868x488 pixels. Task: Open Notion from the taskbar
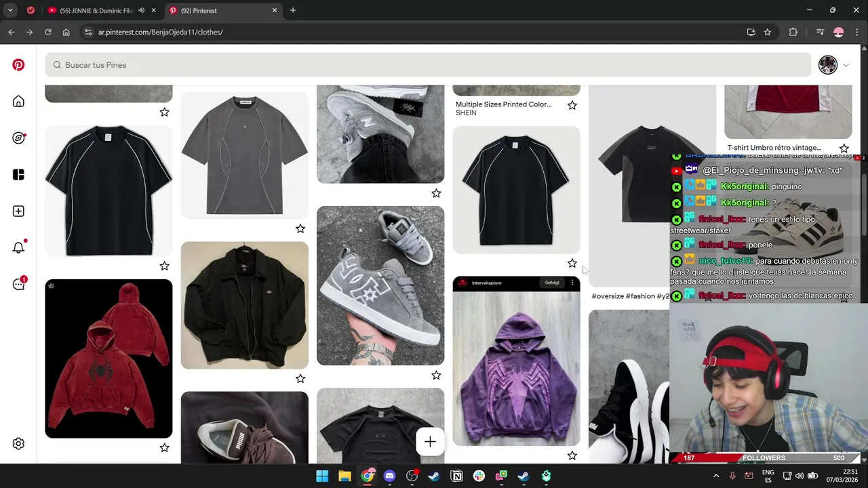tap(456, 476)
